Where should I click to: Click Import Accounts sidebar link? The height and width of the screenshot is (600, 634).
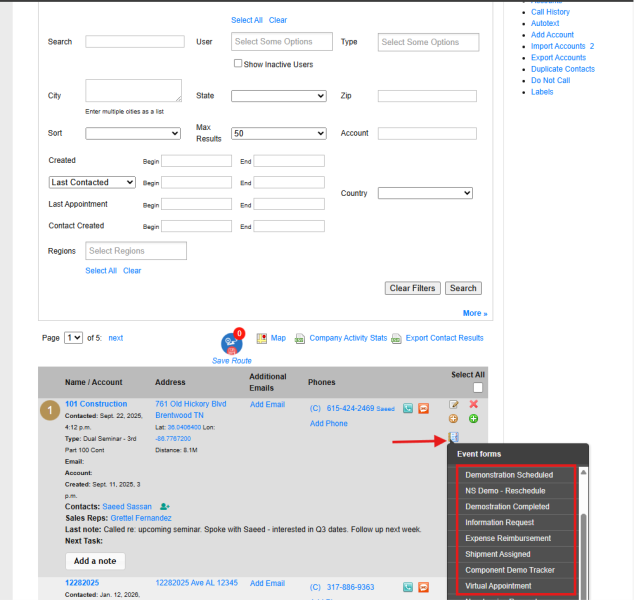(x=558, y=46)
